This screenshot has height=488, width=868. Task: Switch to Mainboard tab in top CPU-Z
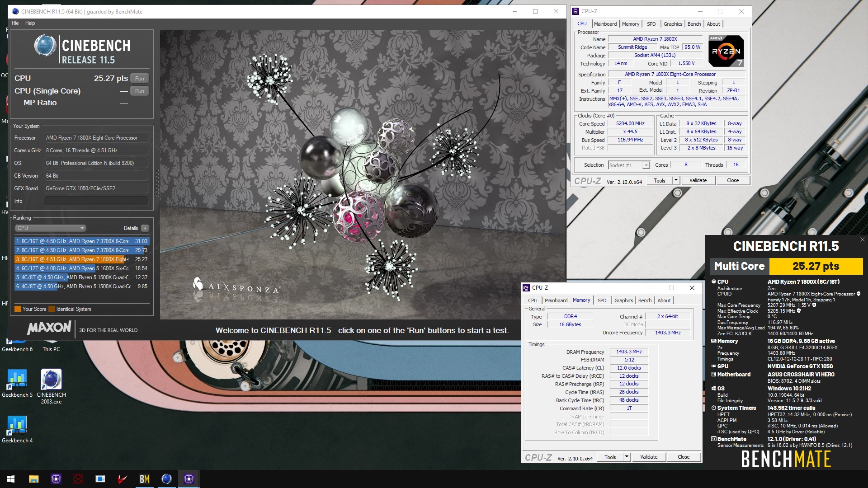(605, 24)
